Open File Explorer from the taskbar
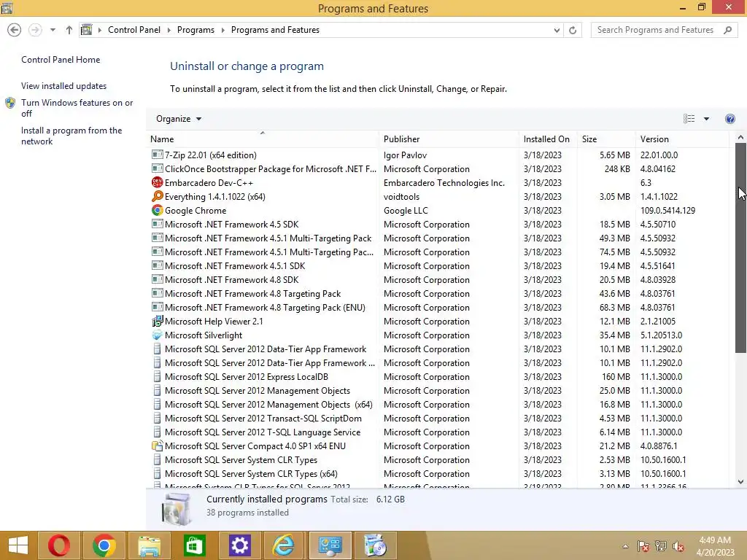The height and width of the screenshot is (560, 747). click(149, 545)
